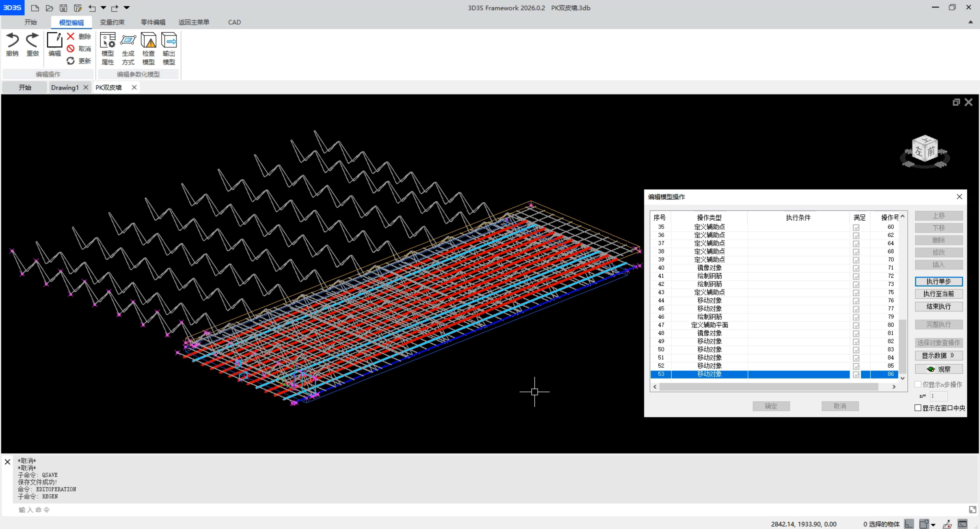The width and height of the screenshot is (980, 529).
Task: Click the 更新 refresh icon
Action: pos(71,61)
